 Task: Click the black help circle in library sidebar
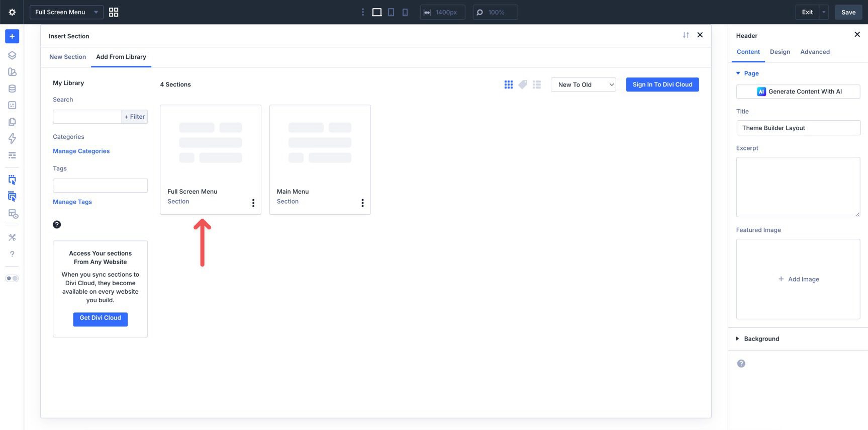click(57, 224)
